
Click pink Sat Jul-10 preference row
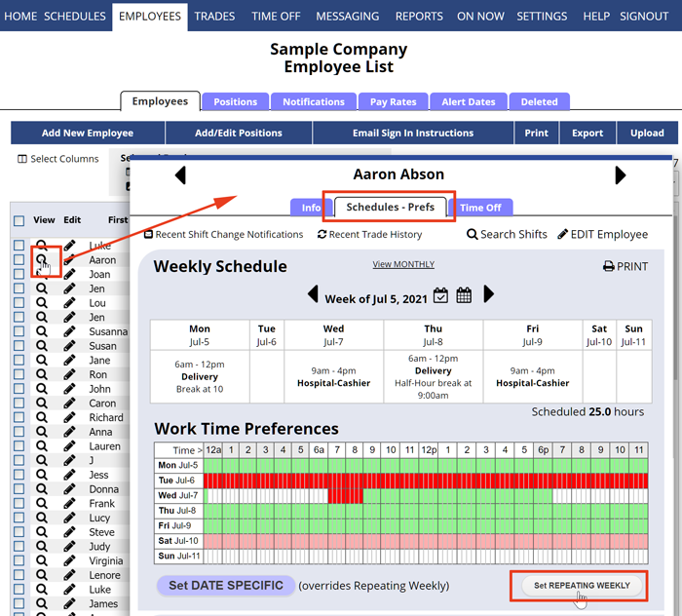(x=426, y=541)
